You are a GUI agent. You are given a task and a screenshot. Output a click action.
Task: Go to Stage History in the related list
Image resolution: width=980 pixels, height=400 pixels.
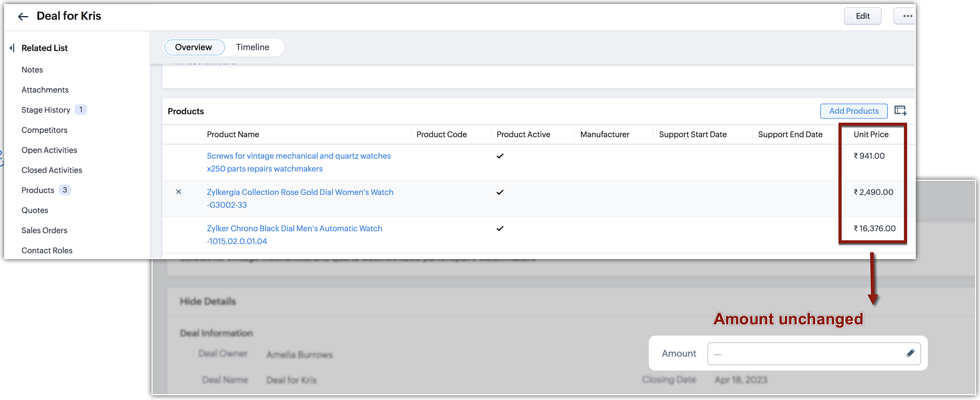(x=46, y=110)
